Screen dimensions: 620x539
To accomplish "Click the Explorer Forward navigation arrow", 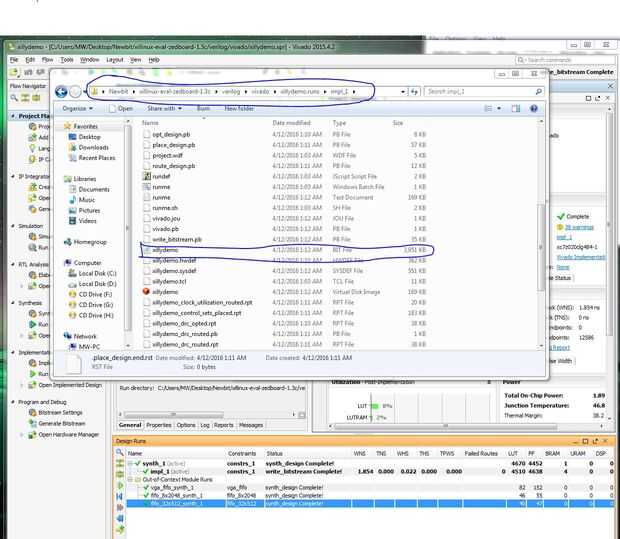I will point(75,92).
